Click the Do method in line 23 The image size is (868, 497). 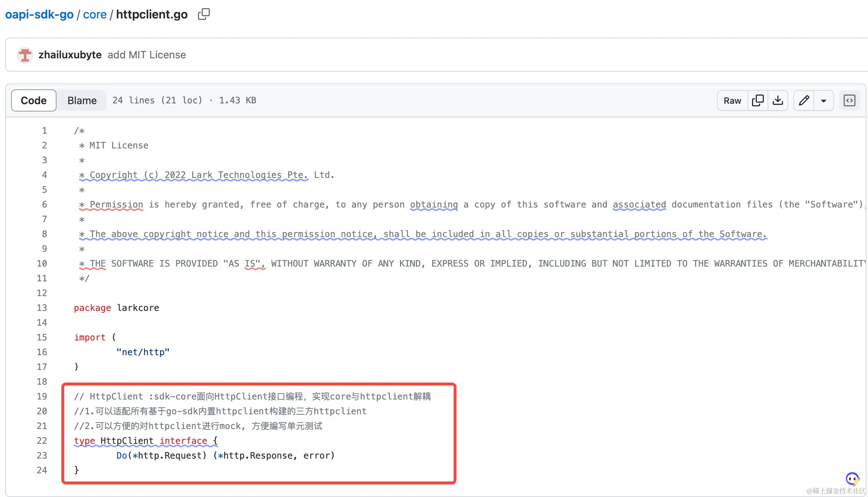pos(122,455)
